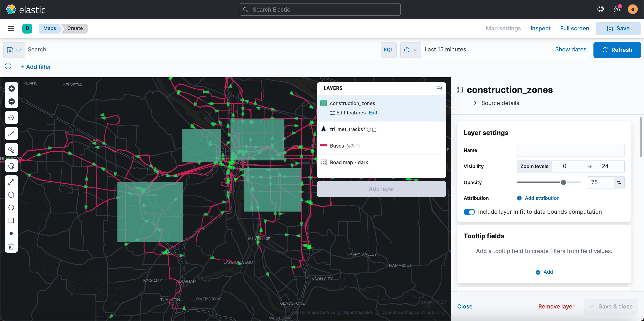
Task: Click the Remove layer button
Action: click(x=556, y=306)
